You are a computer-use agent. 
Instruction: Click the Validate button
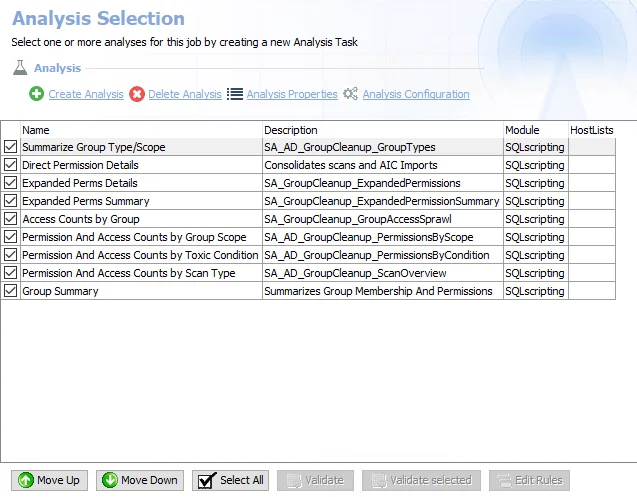[315, 480]
